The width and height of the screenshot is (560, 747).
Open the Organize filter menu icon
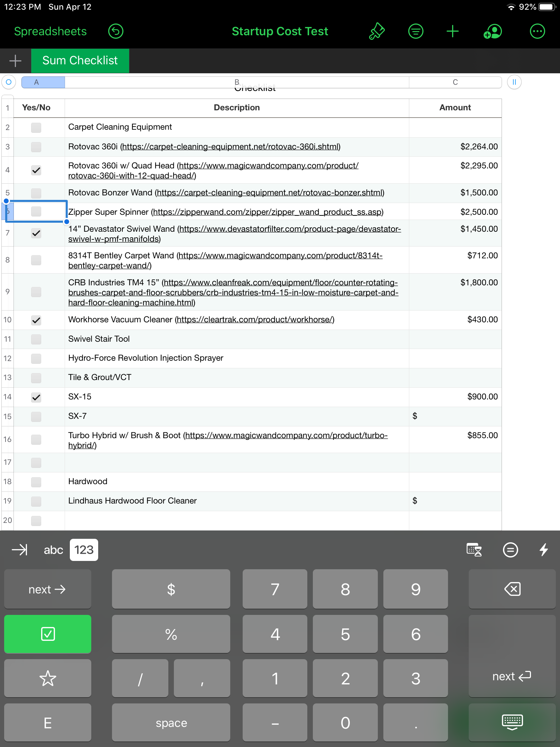(416, 31)
